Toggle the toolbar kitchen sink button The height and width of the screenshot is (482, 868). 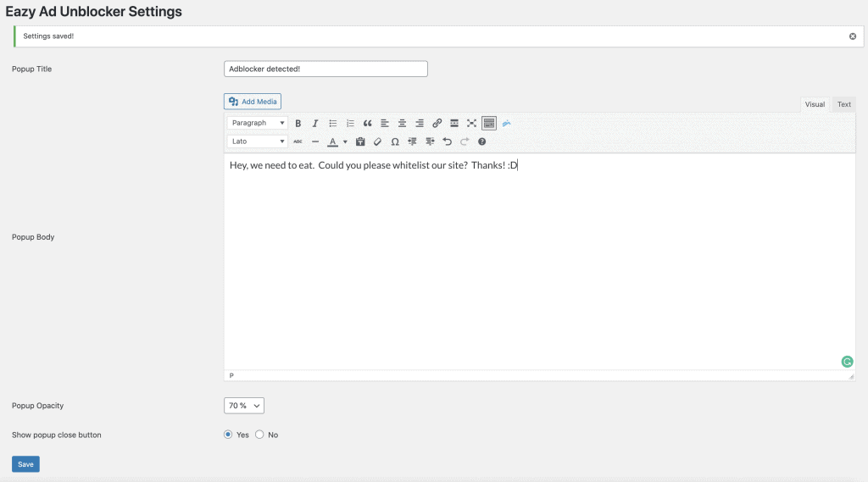click(x=489, y=124)
